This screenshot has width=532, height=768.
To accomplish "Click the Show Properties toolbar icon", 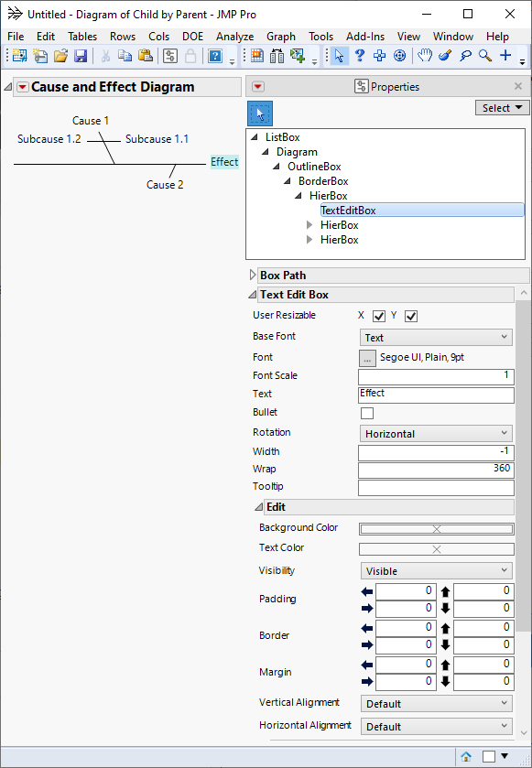I will coord(170,56).
